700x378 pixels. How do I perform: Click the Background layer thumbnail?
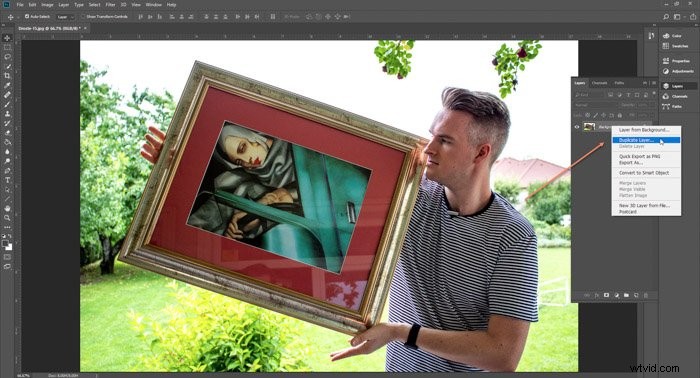point(589,127)
